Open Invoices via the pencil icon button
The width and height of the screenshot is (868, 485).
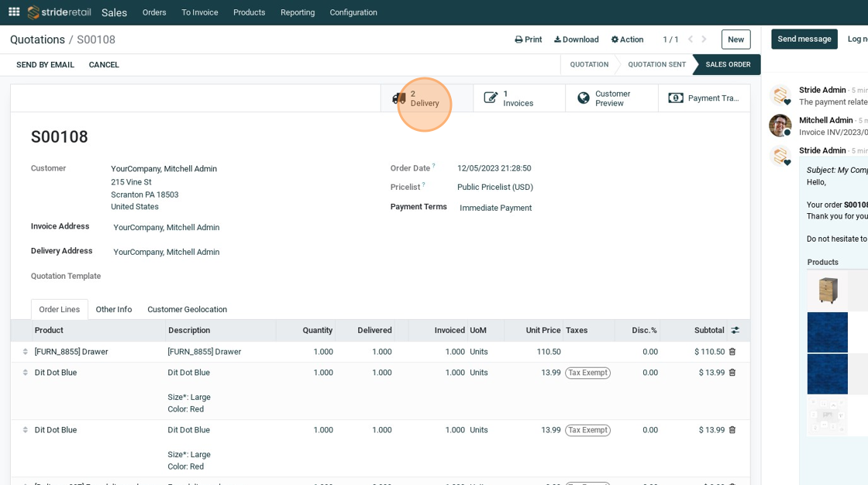coord(518,98)
